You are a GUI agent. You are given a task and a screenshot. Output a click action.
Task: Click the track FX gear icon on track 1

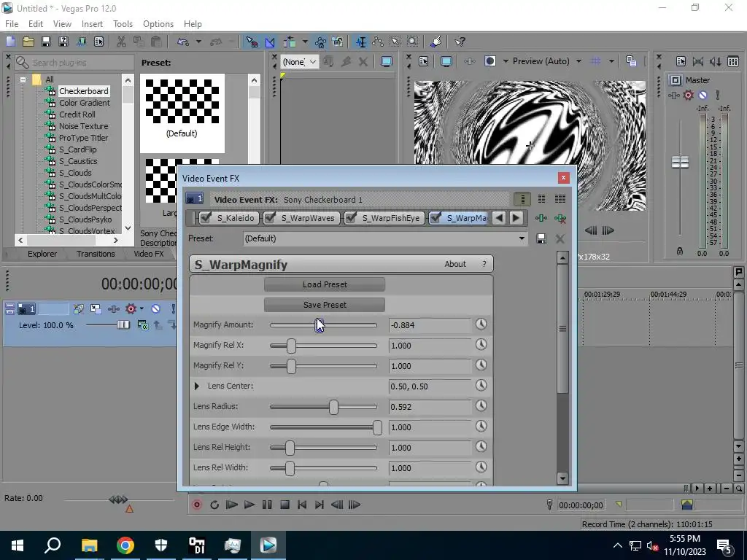(131, 309)
